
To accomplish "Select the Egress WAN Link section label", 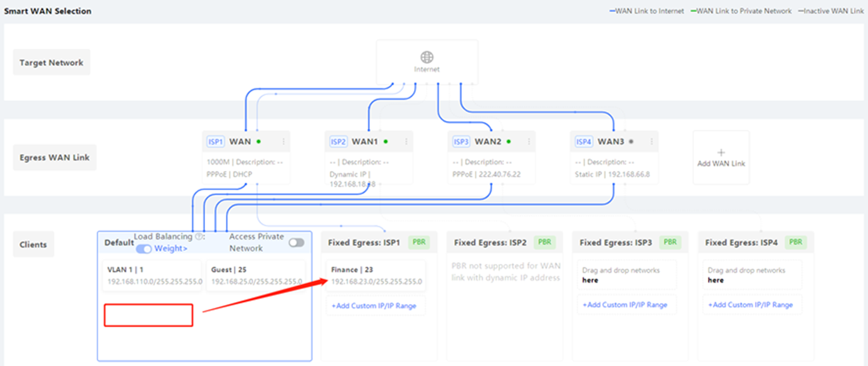I will tap(54, 158).
